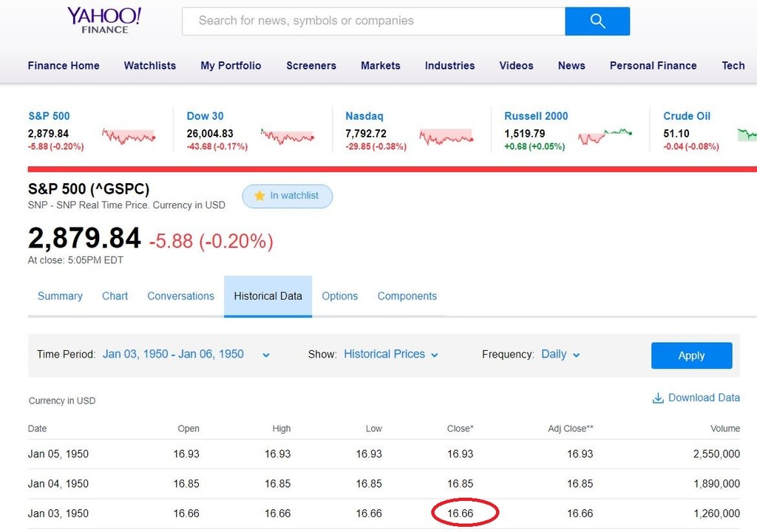The width and height of the screenshot is (757, 532).
Task: Click the Nasdaq price 7,792.72
Action: pos(366,134)
